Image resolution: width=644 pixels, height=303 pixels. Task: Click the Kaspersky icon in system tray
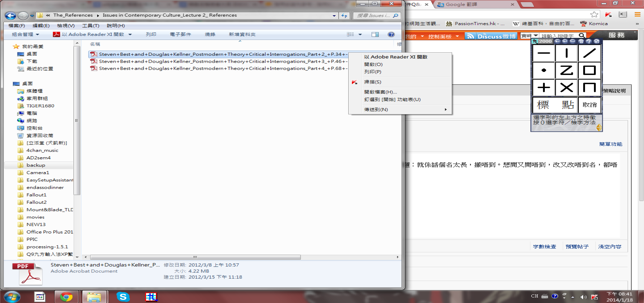tap(594, 297)
